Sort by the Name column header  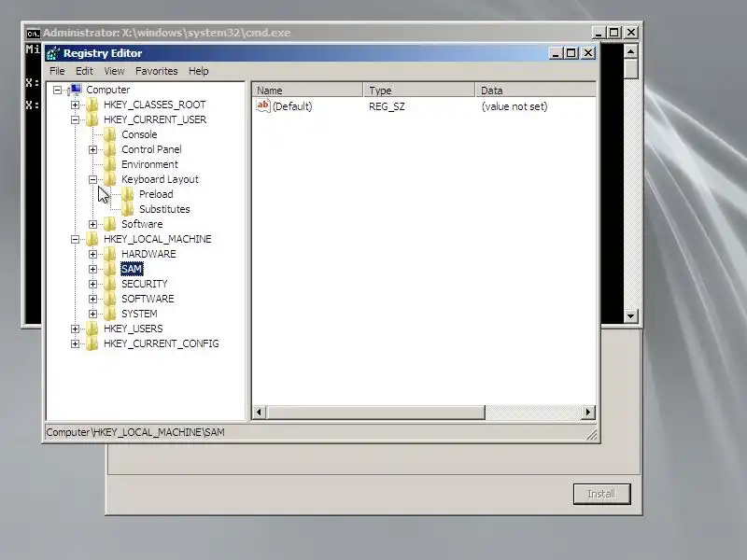(x=307, y=90)
